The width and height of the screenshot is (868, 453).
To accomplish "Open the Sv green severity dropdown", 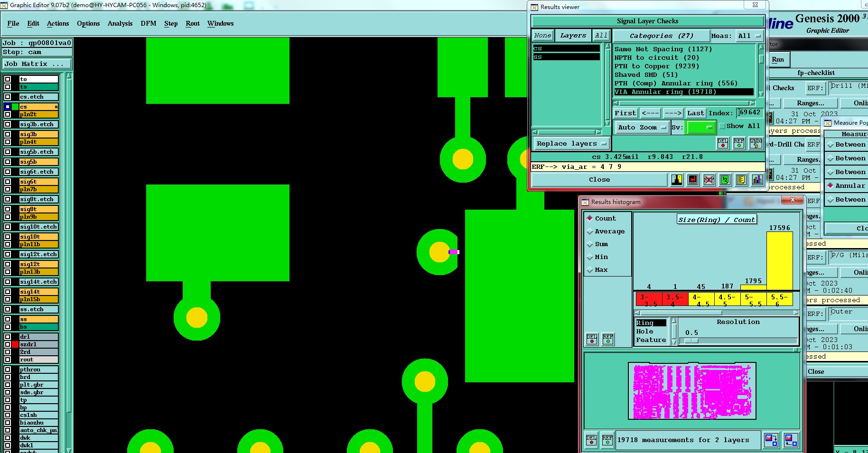I will [x=701, y=127].
